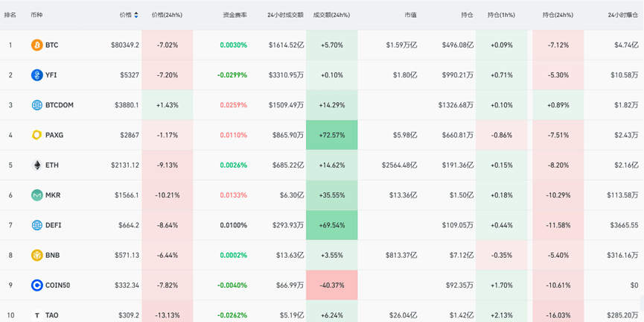644x322 pixels.
Task: Open the BTCDOM coin name link
Action: 60,105
